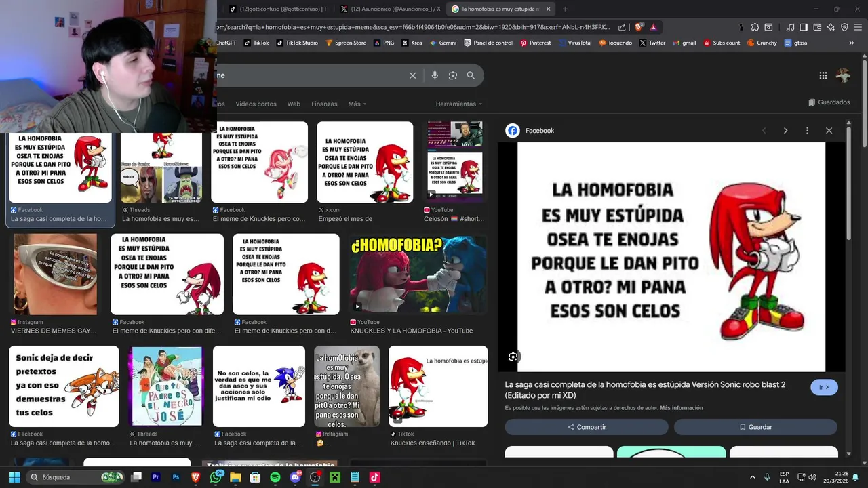Screen dimensions: 868x488
Task: Open the Spreen Store bookmark
Action: tap(346, 43)
